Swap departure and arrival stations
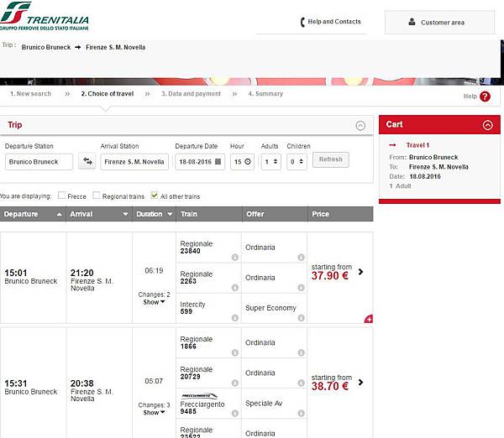The image size is (504, 438). pyautogui.click(x=87, y=161)
